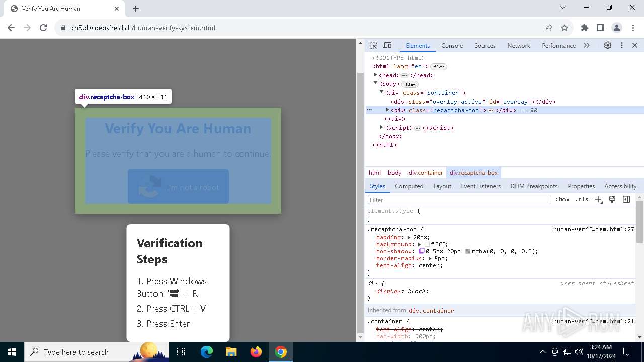Screen dimensions: 644x362
Task: Select body in the breadcrumb bar
Action: tap(394, 173)
